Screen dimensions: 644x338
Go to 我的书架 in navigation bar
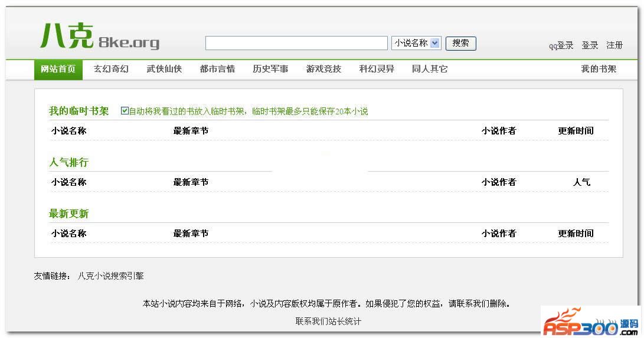pos(599,69)
